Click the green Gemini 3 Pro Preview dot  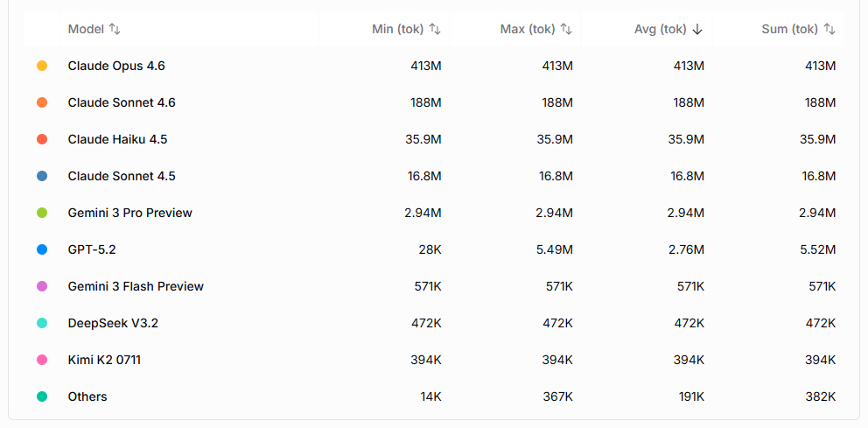tap(41, 213)
